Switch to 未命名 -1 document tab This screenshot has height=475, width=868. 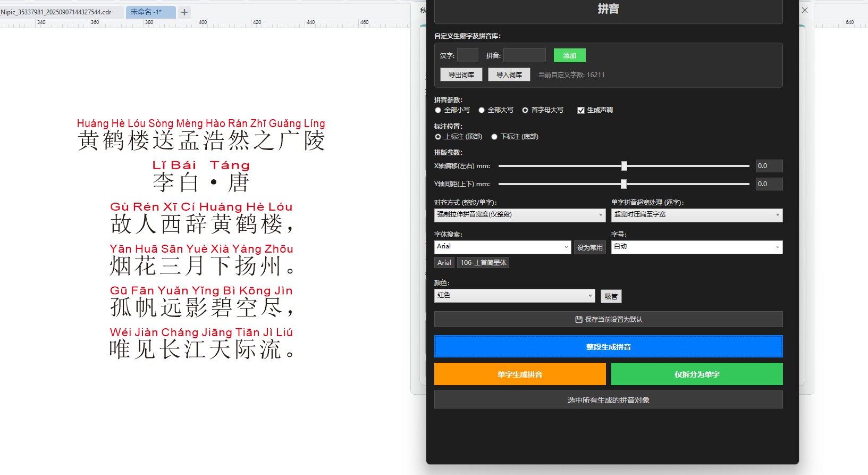tap(150, 12)
